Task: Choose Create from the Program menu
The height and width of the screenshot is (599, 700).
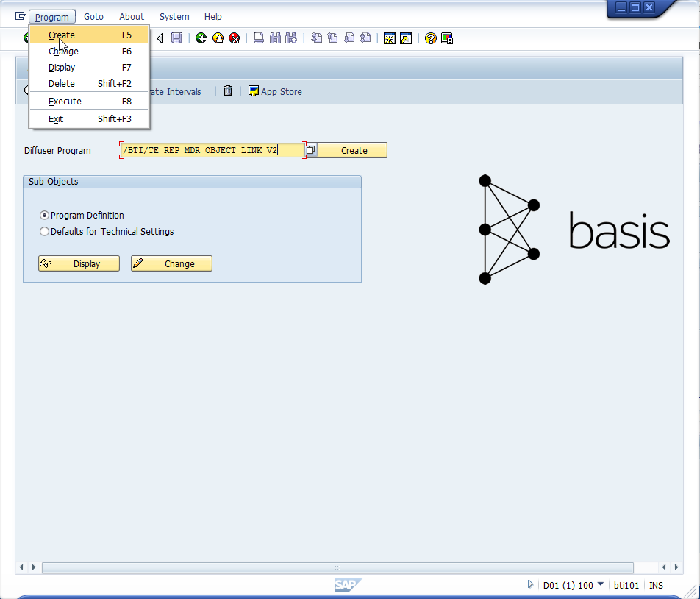Action: (x=89, y=35)
